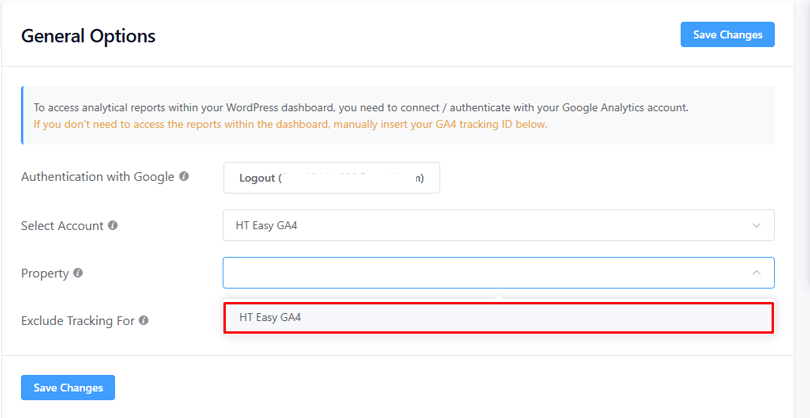Collapse Property dropdown using its up chevron
The width and height of the screenshot is (810, 418).
756,273
